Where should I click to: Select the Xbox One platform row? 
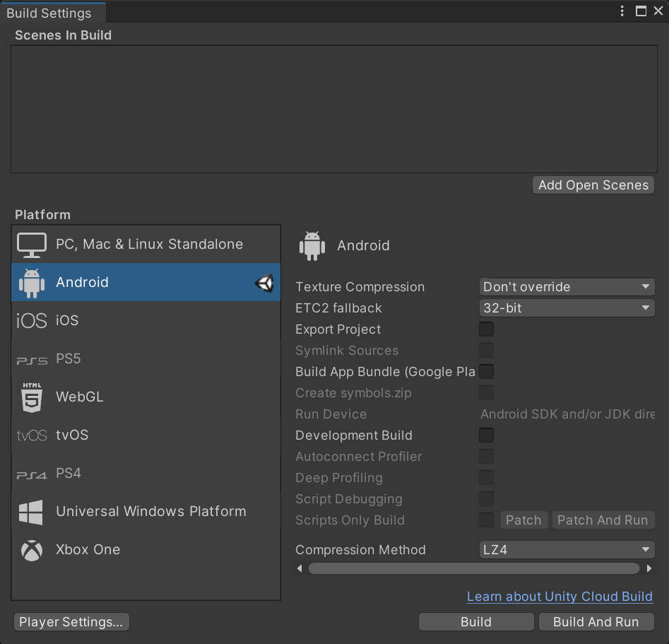[x=146, y=549]
